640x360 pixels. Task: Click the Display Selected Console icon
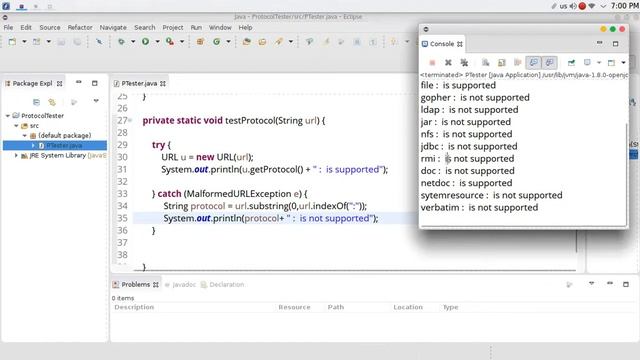click(x=587, y=62)
